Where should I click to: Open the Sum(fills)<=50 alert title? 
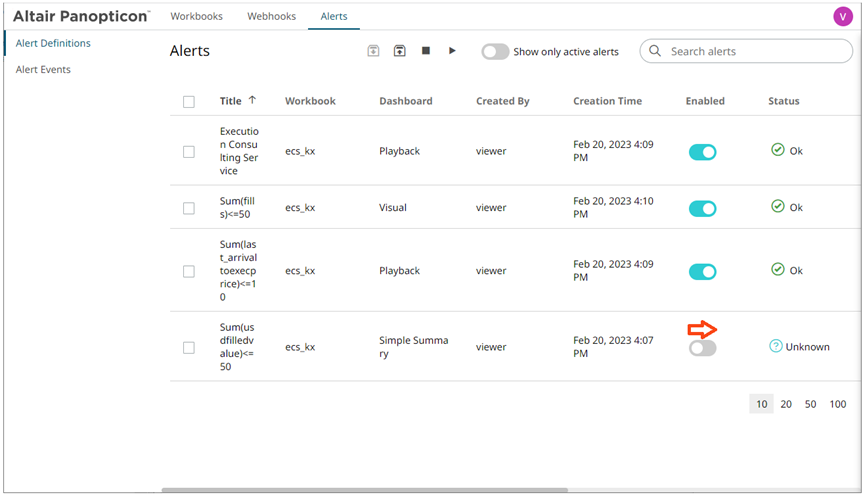coord(237,208)
